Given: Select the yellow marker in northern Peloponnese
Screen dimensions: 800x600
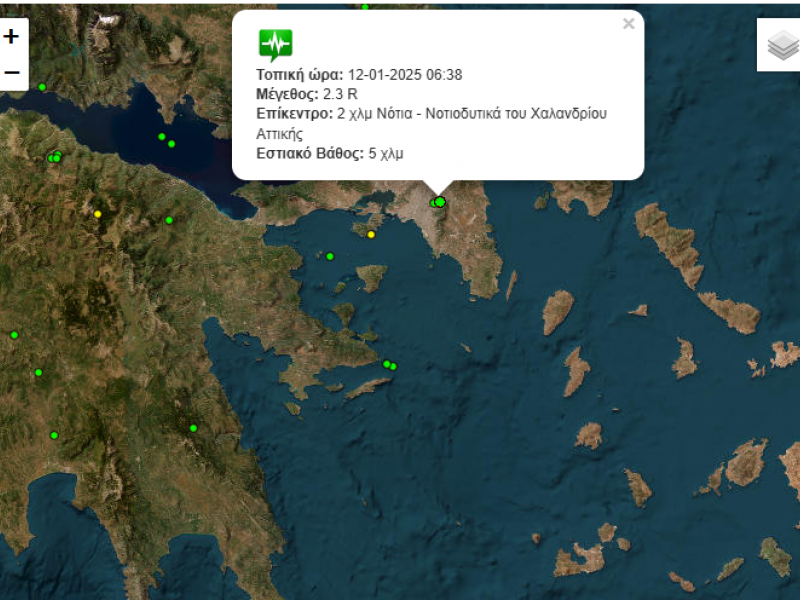Looking at the screenshot, I should click(x=97, y=214).
